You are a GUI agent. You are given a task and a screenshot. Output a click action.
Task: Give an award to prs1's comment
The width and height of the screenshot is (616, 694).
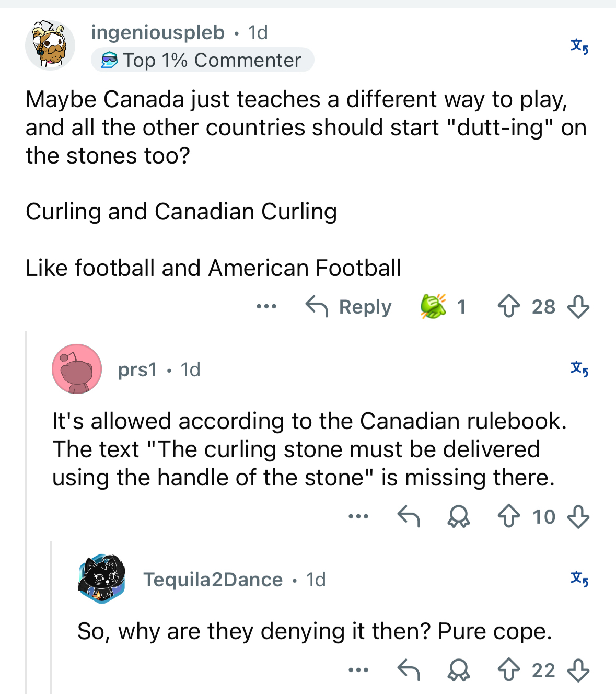(x=459, y=517)
